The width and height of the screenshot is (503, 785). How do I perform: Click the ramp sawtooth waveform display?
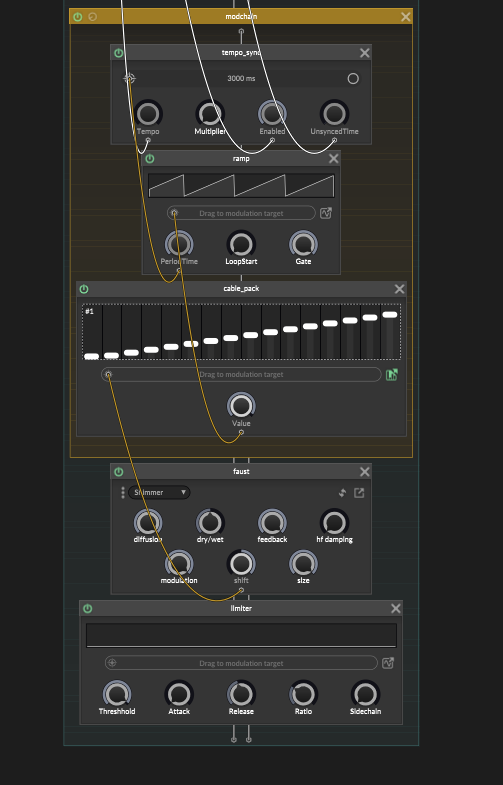[241, 185]
